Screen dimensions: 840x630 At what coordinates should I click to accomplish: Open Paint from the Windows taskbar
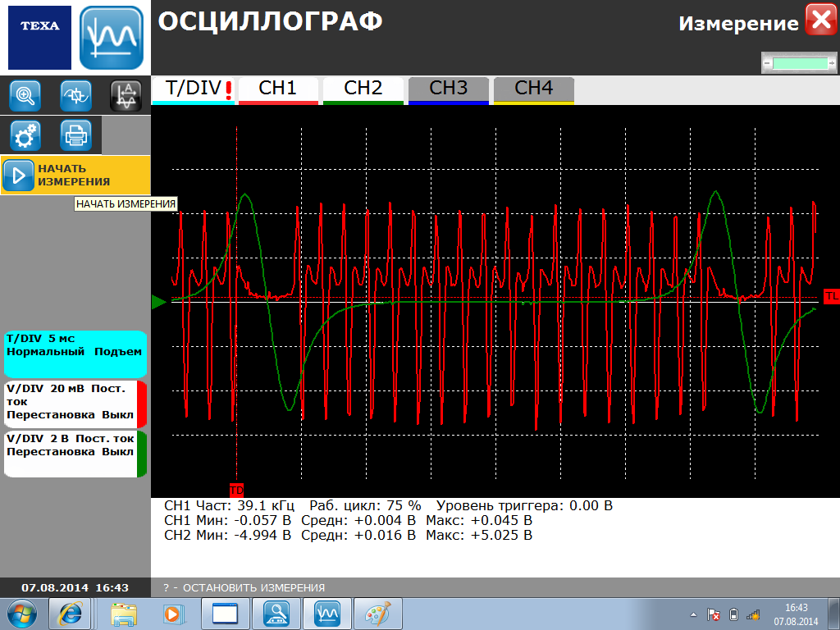[378, 613]
